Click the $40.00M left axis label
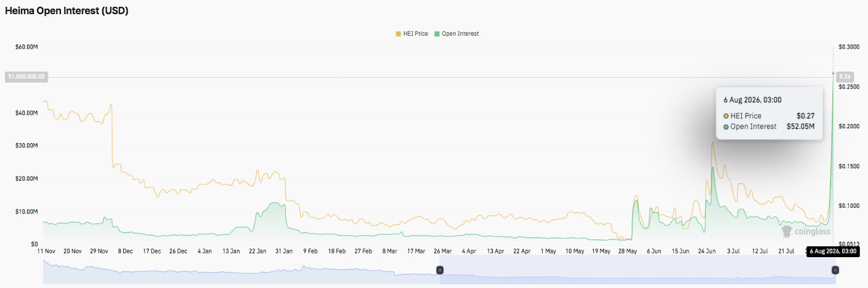This screenshot has width=868, height=288. [x=27, y=113]
